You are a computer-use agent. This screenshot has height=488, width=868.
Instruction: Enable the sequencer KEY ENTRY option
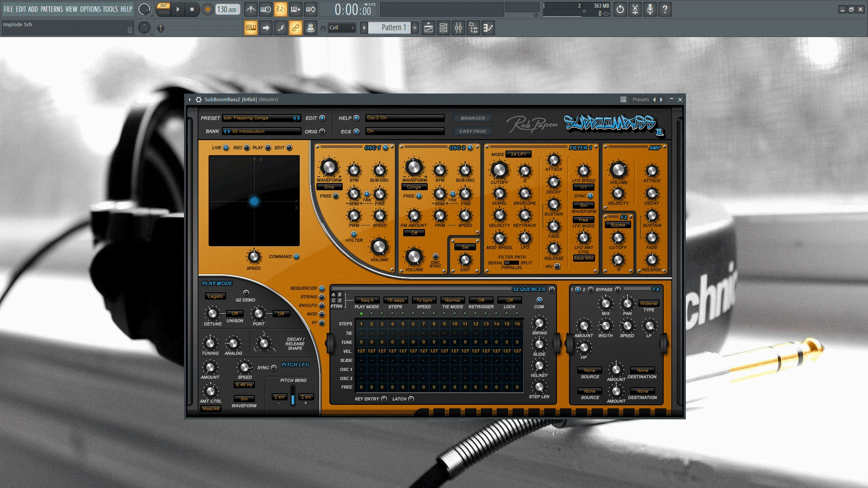[384, 399]
